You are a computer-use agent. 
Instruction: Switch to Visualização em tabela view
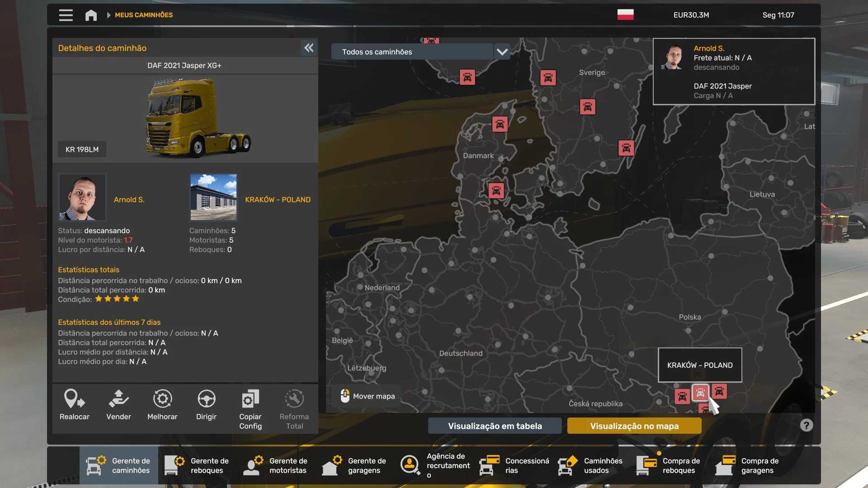495,426
